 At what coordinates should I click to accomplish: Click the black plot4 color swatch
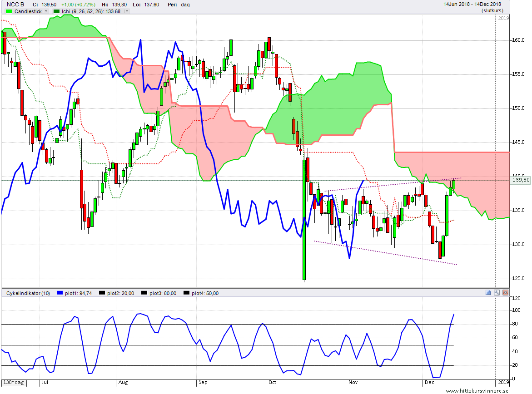click(x=186, y=293)
